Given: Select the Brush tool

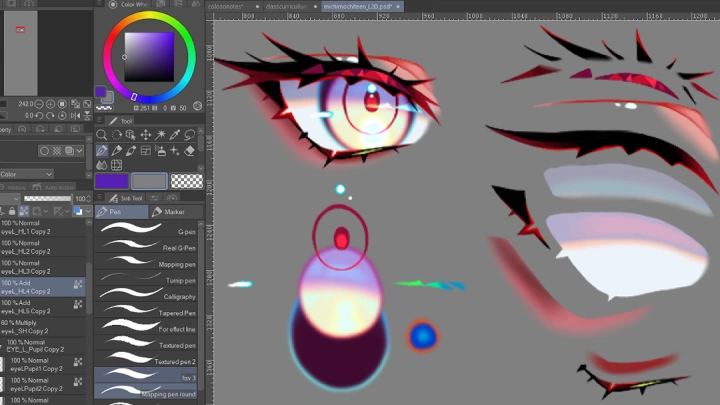Looking at the screenshot, I should (131, 150).
